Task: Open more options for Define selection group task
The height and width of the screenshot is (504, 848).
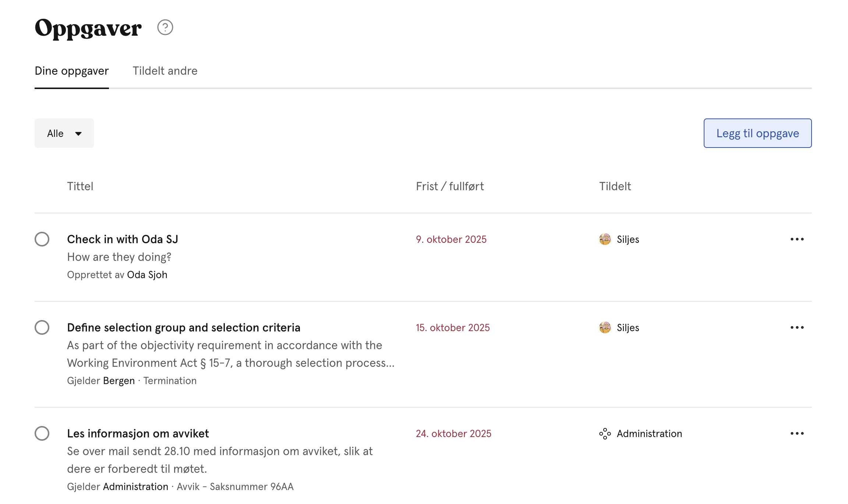Action: (797, 327)
